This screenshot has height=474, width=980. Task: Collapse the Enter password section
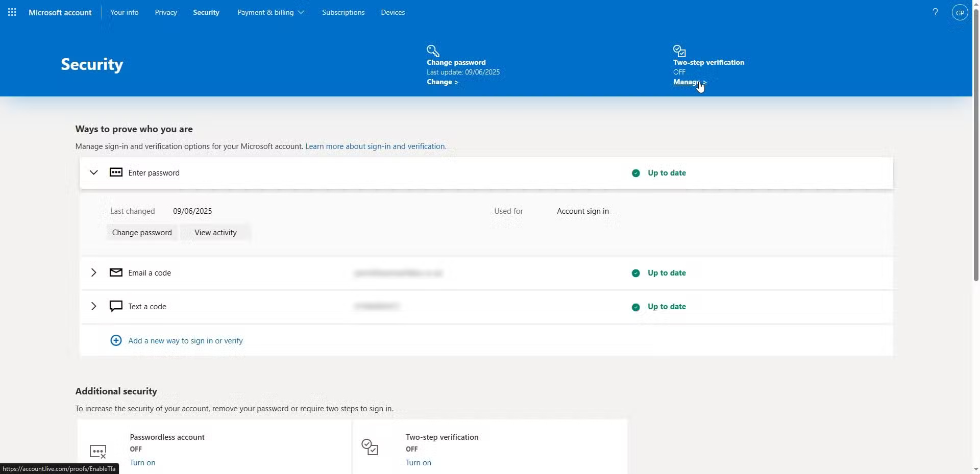tap(93, 172)
